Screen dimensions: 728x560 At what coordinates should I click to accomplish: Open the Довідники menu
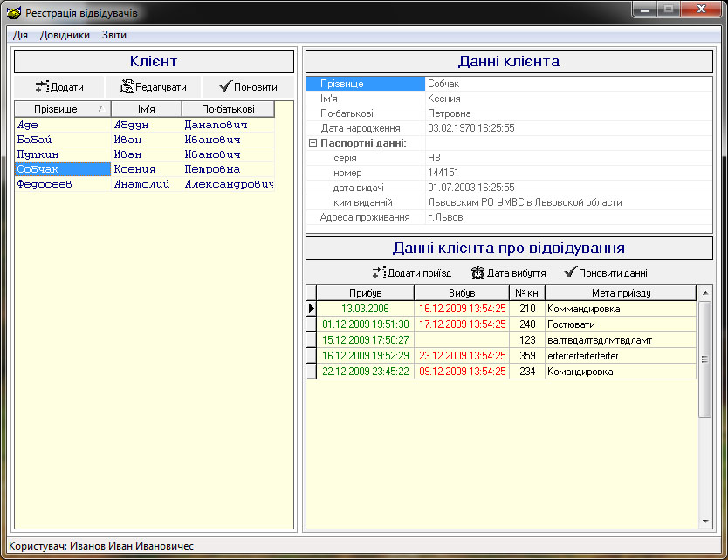click(65, 35)
